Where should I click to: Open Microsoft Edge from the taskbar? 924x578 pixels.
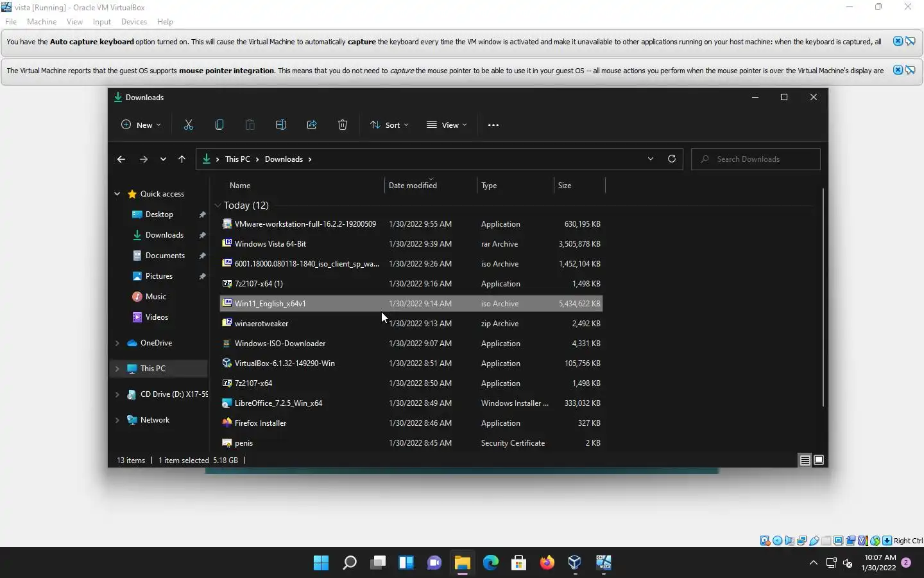[x=491, y=563]
